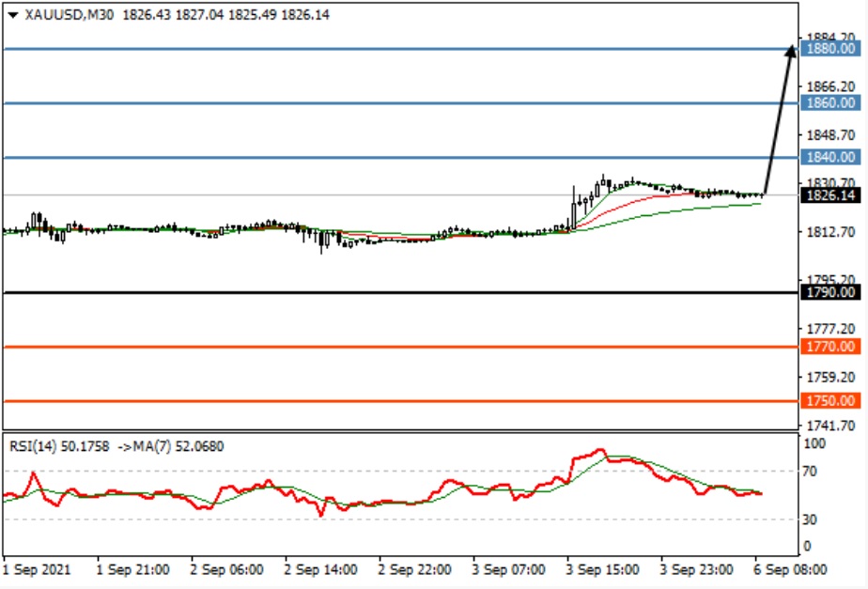Click the 1866.20 price scale value
The height and width of the screenshot is (589, 868).
click(830, 86)
